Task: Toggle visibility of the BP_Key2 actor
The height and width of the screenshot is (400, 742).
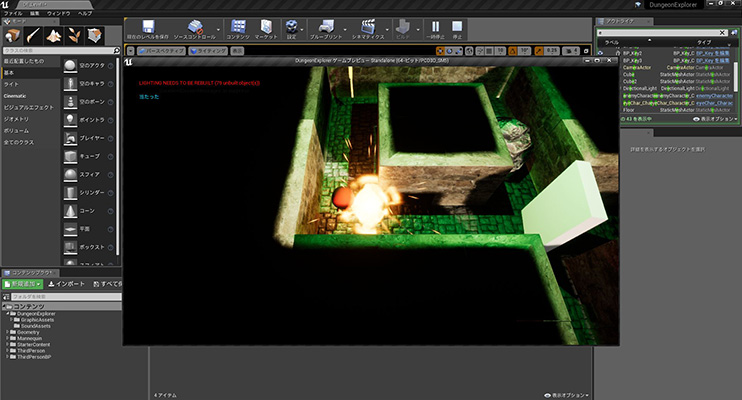Action: point(602,52)
